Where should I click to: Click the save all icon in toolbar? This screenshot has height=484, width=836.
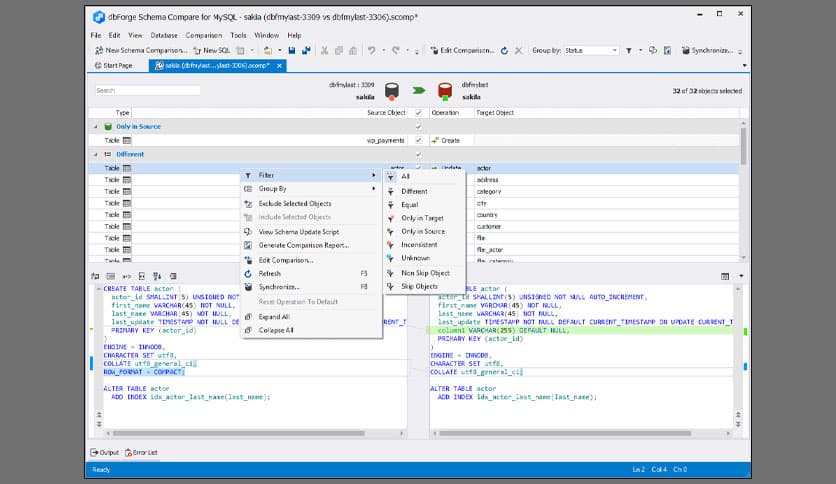click(306, 50)
